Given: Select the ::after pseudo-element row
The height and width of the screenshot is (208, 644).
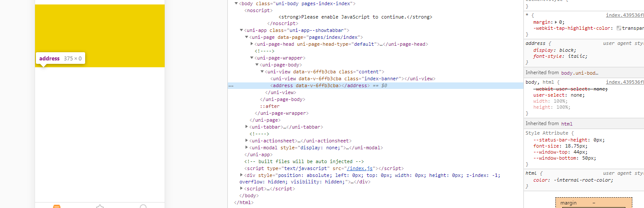Looking at the screenshot, I should (270, 106).
